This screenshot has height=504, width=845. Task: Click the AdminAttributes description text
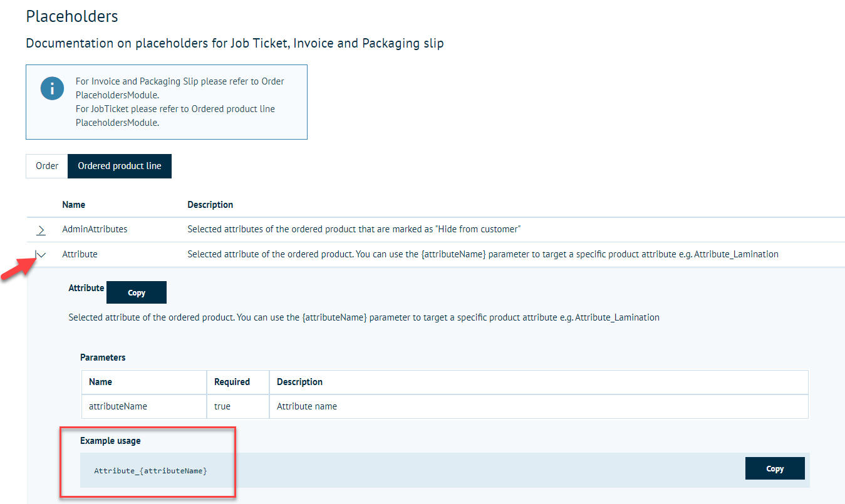[x=354, y=229]
